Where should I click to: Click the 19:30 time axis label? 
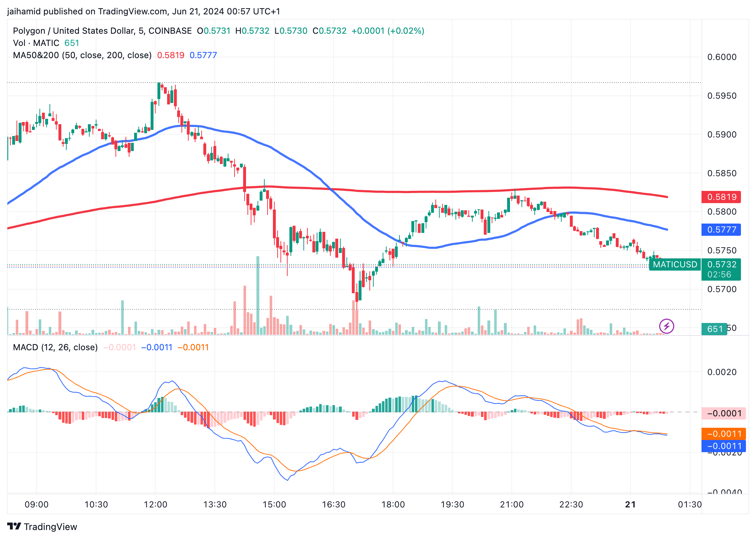(x=452, y=505)
